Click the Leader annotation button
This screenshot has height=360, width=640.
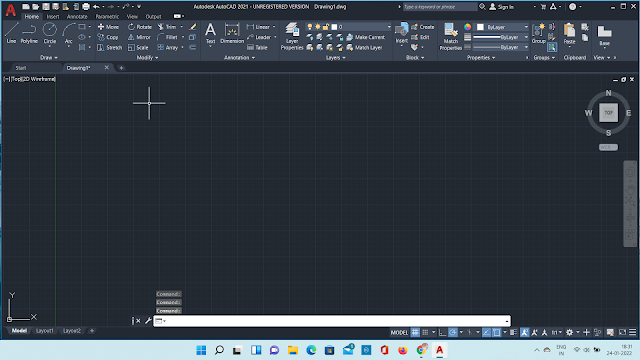pyautogui.click(x=259, y=37)
